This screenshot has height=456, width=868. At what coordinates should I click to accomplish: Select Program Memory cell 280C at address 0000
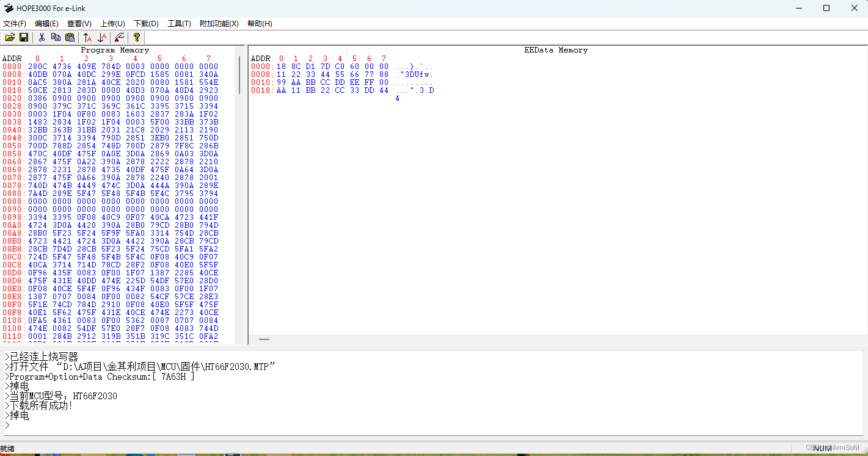click(37, 67)
